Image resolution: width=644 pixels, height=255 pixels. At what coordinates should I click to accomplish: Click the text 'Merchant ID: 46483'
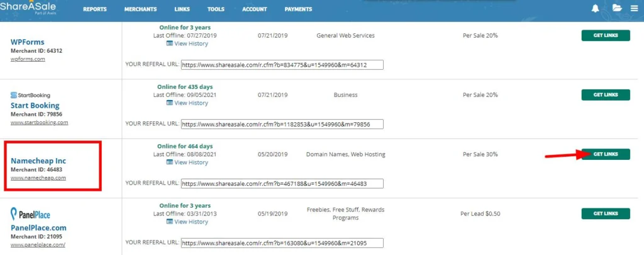36,169
